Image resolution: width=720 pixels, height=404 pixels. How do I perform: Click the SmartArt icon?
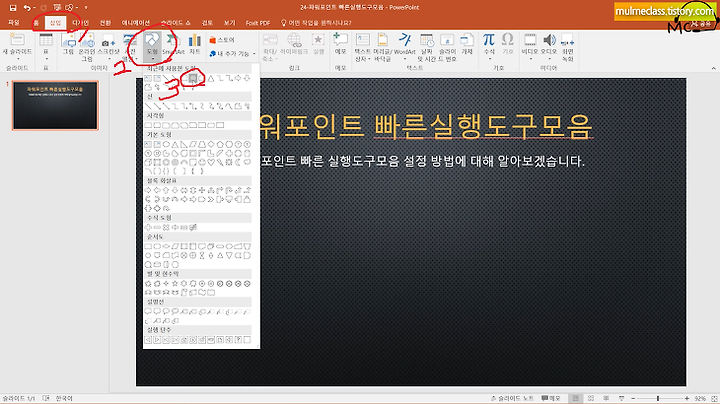[x=173, y=44]
